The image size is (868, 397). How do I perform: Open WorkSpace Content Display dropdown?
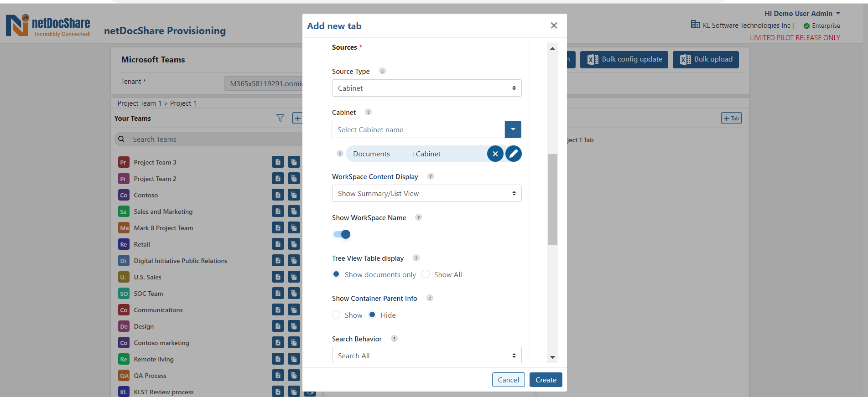(426, 193)
